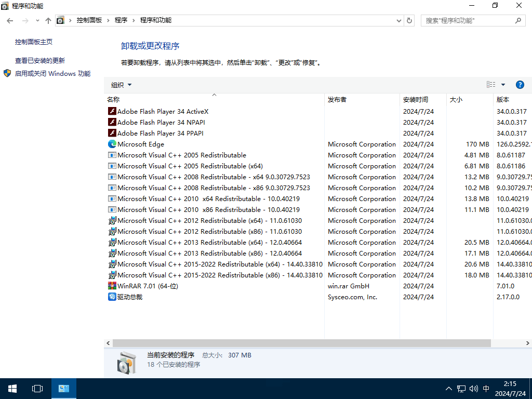
Task: Open Task View on the taskbar
Action: [37, 388]
